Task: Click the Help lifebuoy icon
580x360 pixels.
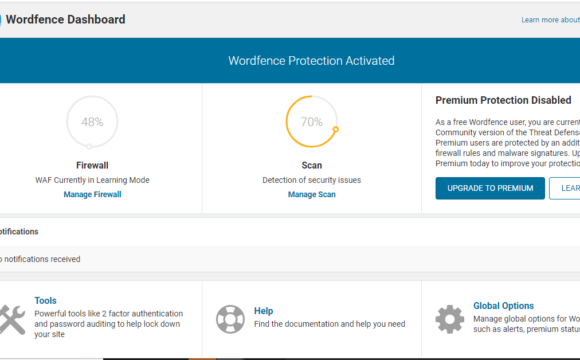Action: coord(230,319)
